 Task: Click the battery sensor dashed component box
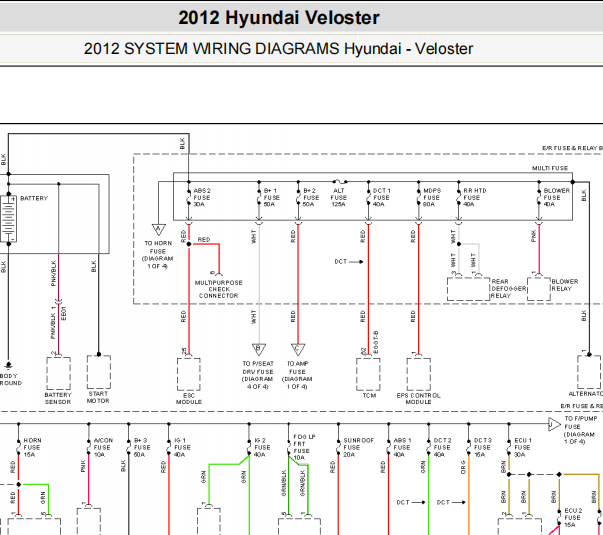point(58,373)
